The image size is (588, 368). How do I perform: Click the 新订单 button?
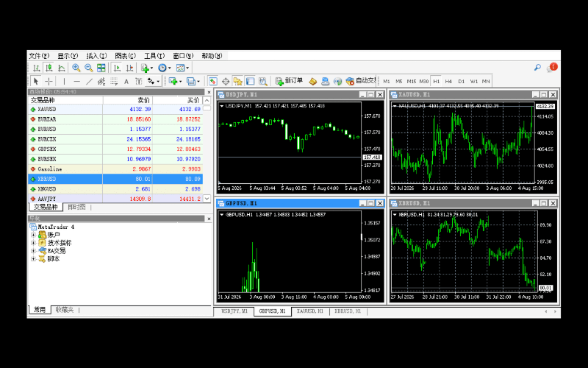pos(289,81)
